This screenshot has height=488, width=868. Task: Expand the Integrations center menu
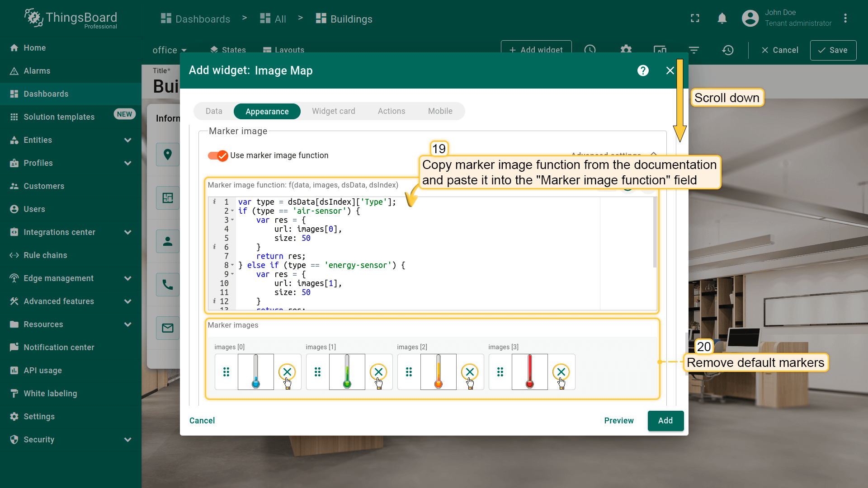(128, 232)
